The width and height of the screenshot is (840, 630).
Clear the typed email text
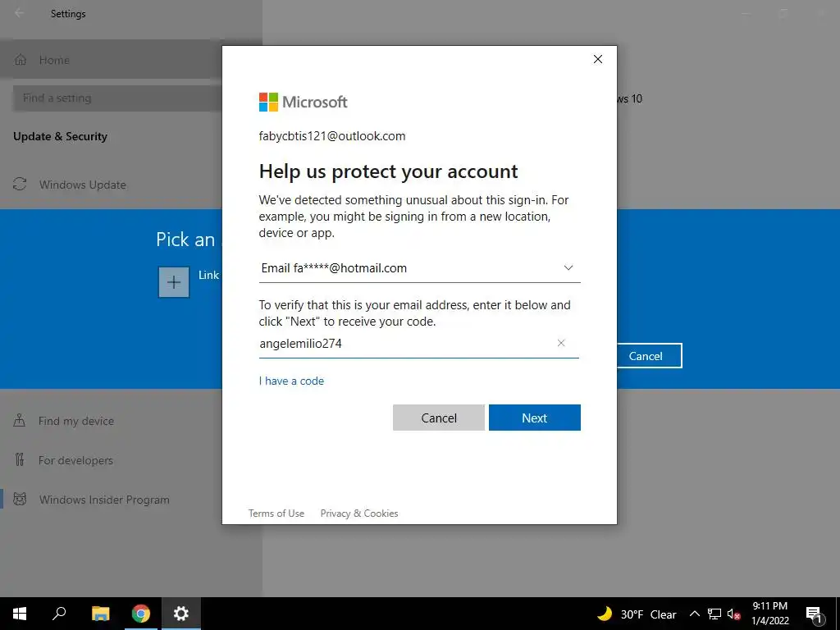(561, 343)
